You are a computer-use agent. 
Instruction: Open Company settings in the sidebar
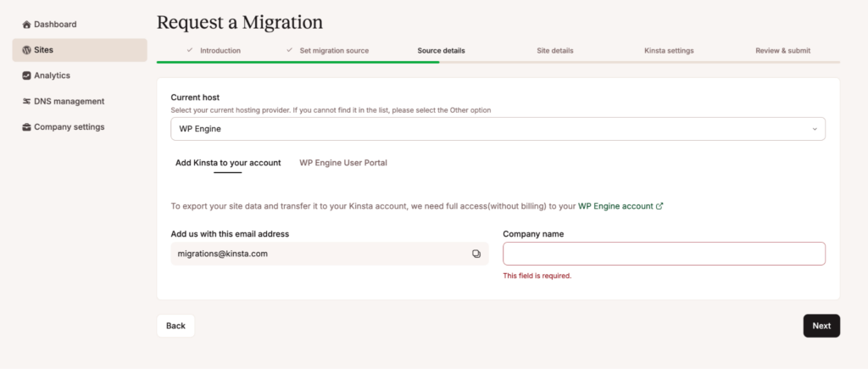point(80,127)
